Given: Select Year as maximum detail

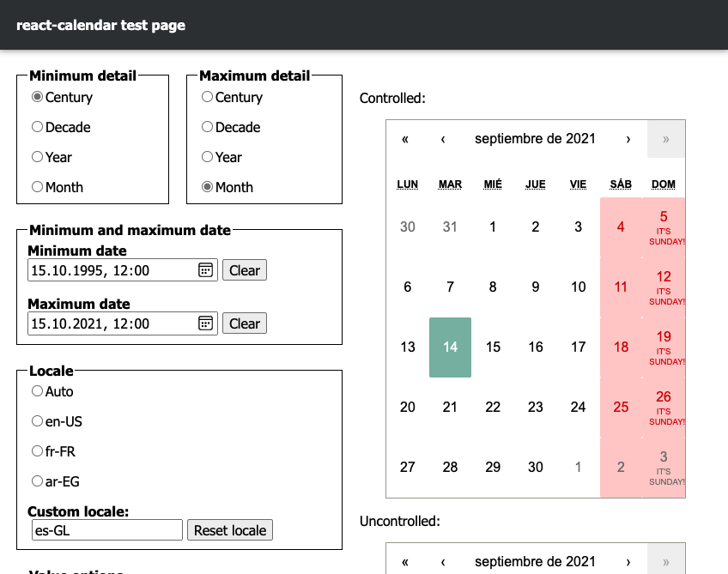Looking at the screenshot, I should [207, 157].
